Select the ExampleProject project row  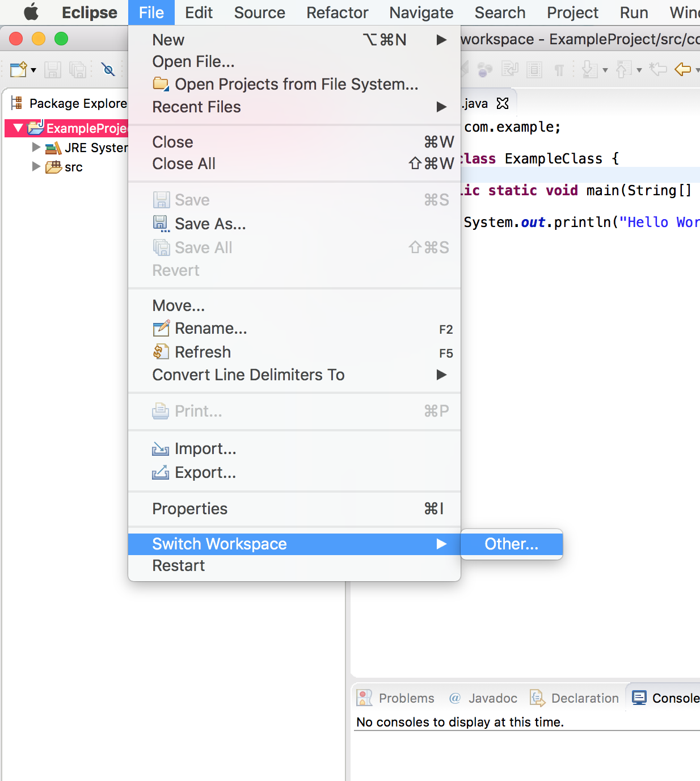click(66, 128)
